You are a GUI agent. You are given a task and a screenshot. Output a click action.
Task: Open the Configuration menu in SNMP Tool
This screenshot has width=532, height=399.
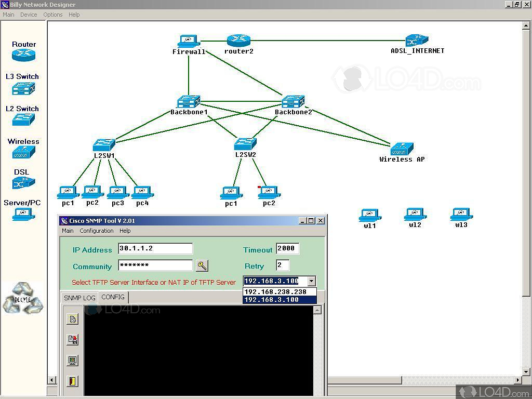96,231
